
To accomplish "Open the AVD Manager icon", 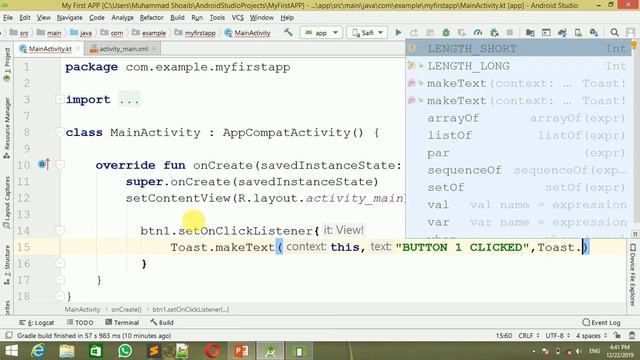I will click(578, 33).
